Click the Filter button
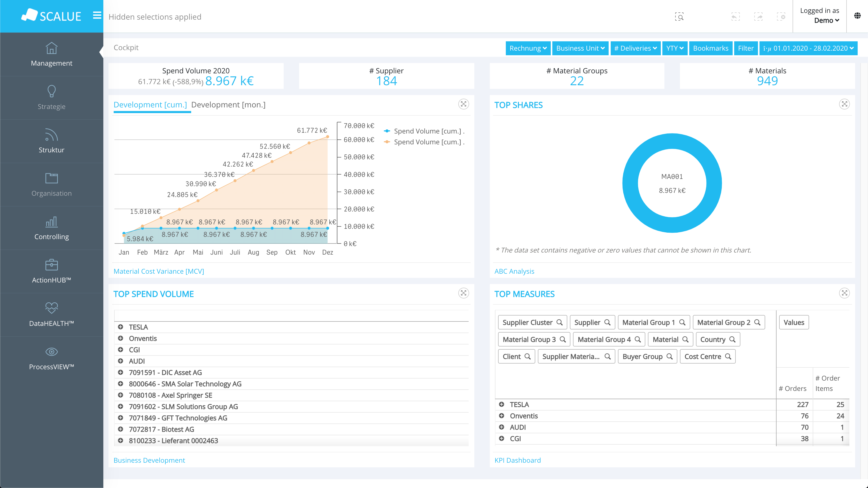The width and height of the screenshot is (868, 488). click(746, 48)
